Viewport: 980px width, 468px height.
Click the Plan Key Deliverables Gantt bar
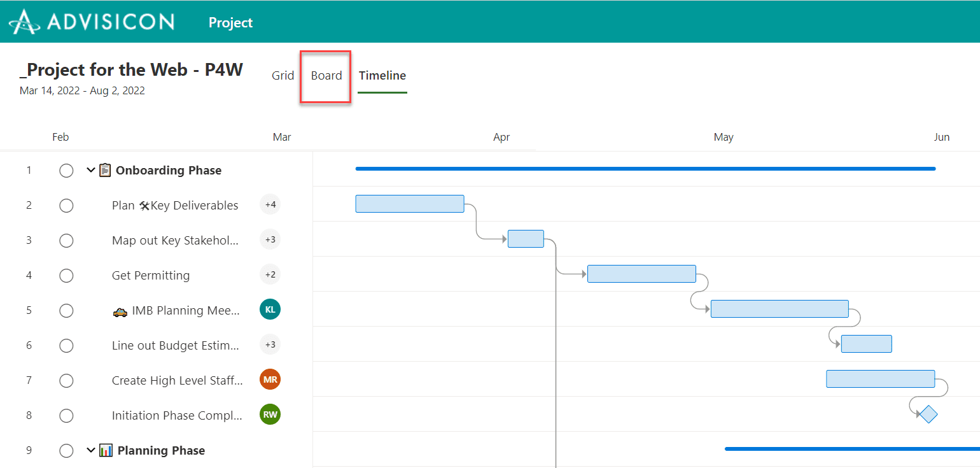pyautogui.click(x=410, y=204)
